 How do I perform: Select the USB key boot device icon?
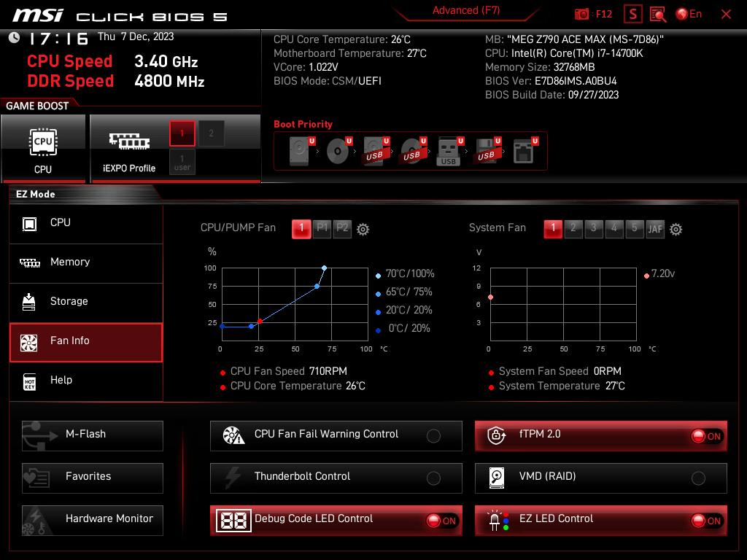point(449,152)
